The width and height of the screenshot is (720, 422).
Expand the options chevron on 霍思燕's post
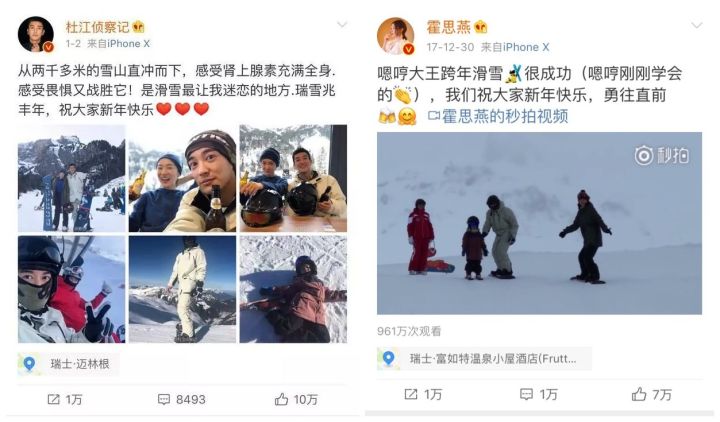coord(697,25)
